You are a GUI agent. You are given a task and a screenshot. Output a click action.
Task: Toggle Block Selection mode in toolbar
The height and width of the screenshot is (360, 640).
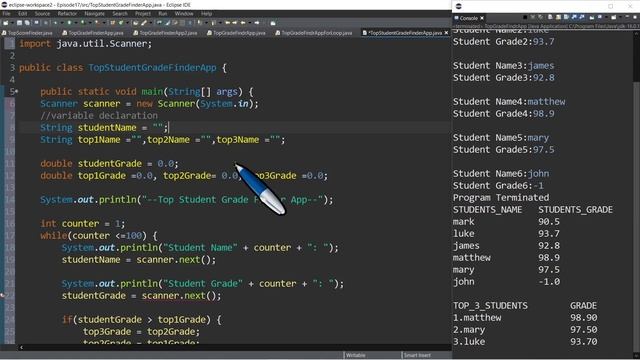(182, 23)
